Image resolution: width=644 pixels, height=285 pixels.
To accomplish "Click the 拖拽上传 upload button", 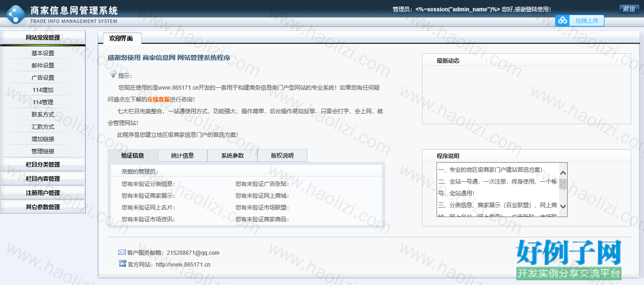I will tap(586, 20).
